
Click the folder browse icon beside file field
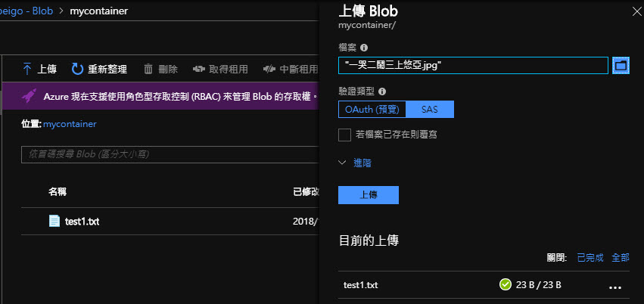coord(621,66)
